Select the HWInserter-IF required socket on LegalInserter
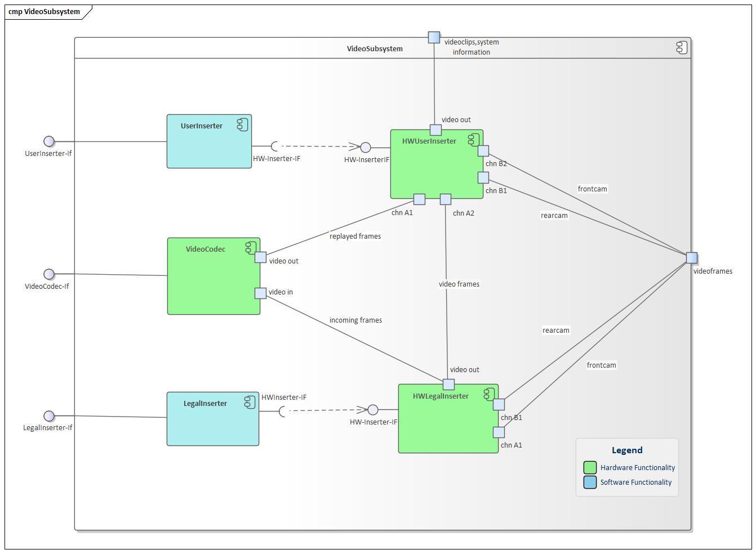This screenshot has width=756, height=554. [283, 412]
